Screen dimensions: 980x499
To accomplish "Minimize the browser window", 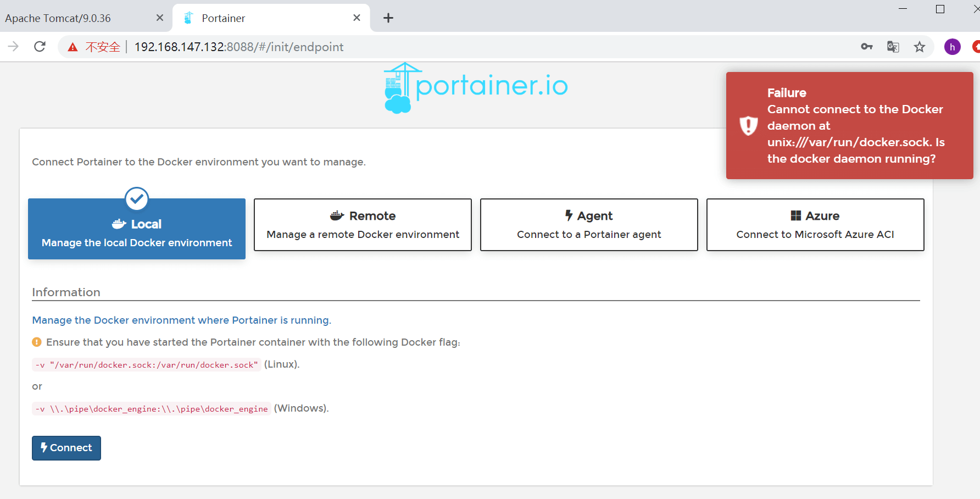I will [x=903, y=9].
